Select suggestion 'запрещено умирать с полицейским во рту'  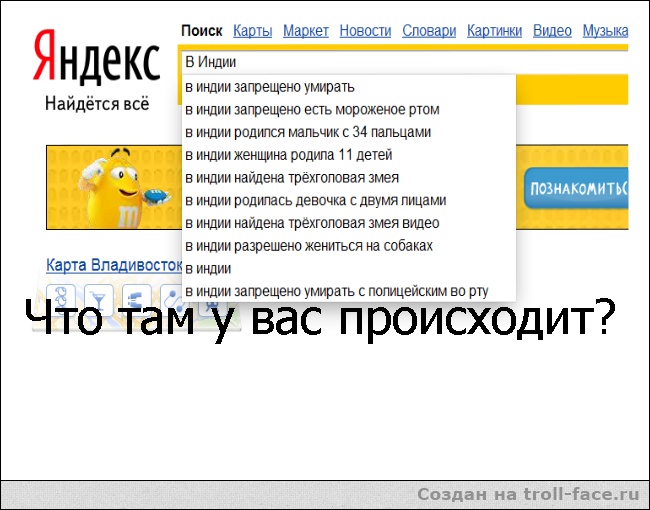(349, 291)
